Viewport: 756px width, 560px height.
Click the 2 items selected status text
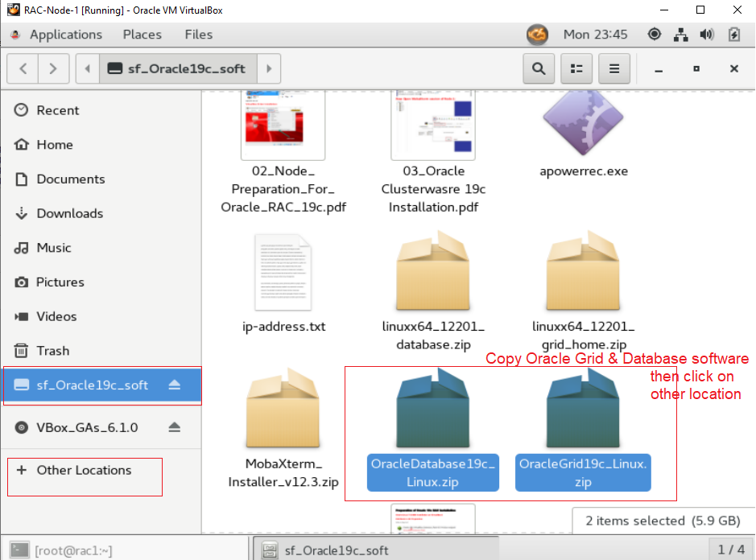pos(663,521)
